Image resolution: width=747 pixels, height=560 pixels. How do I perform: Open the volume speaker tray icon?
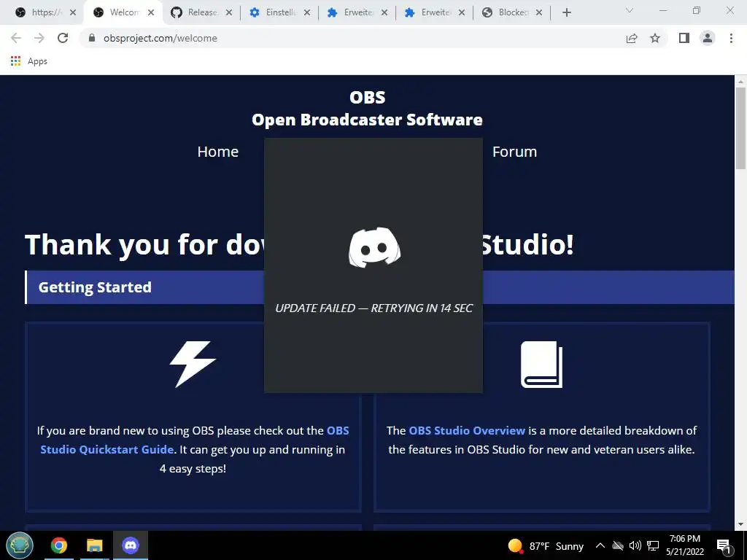[x=635, y=545]
